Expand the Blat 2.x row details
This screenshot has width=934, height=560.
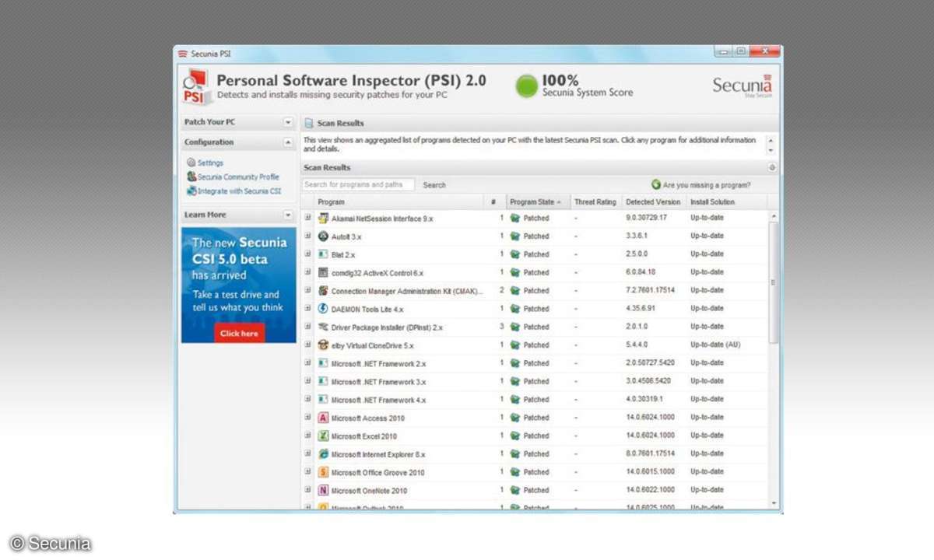[x=307, y=254]
